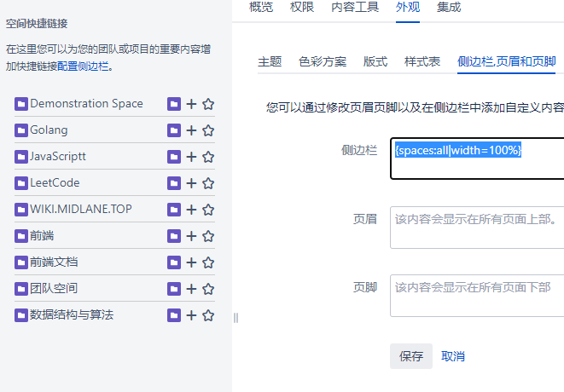
Task: Click plus icon for 数据结构与算法
Action: click(191, 315)
